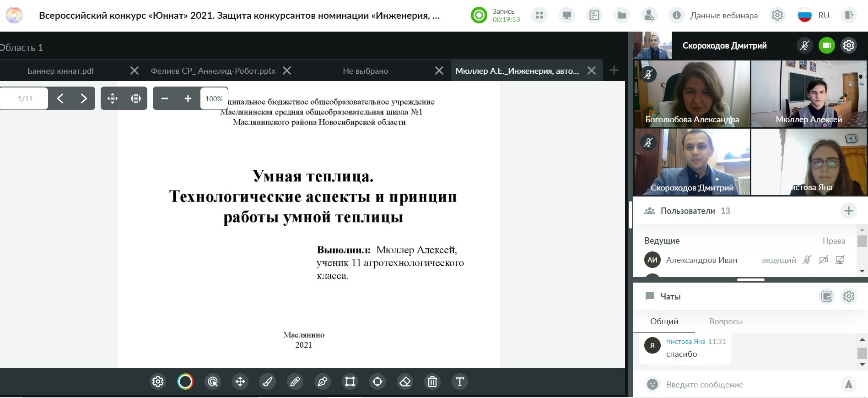The height and width of the screenshot is (398, 868).
Task: Add a user with the plus button
Action: tap(849, 211)
